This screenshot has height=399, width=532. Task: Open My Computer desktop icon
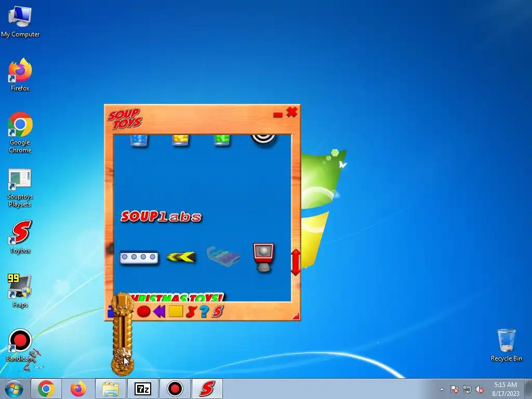20,22
